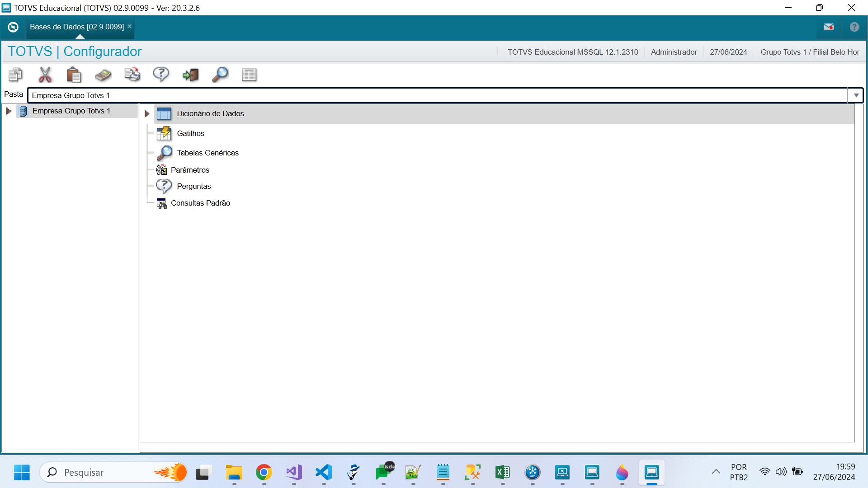Open the mail envelope icon in header
The height and width of the screenshot is (488, 868).
829,27
